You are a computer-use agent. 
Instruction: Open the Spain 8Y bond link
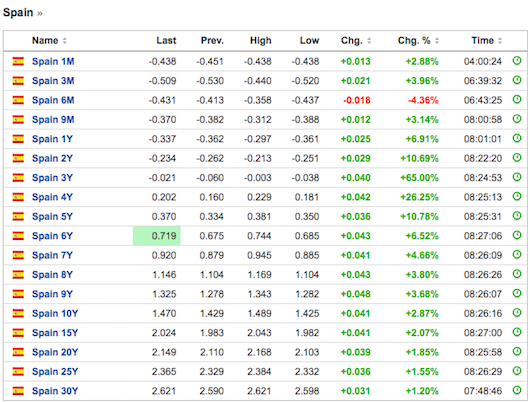(52, 275)
